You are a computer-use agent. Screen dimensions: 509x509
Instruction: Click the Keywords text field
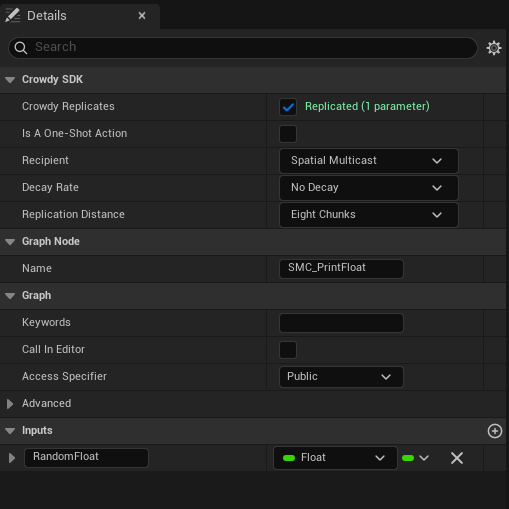point(341,323)
